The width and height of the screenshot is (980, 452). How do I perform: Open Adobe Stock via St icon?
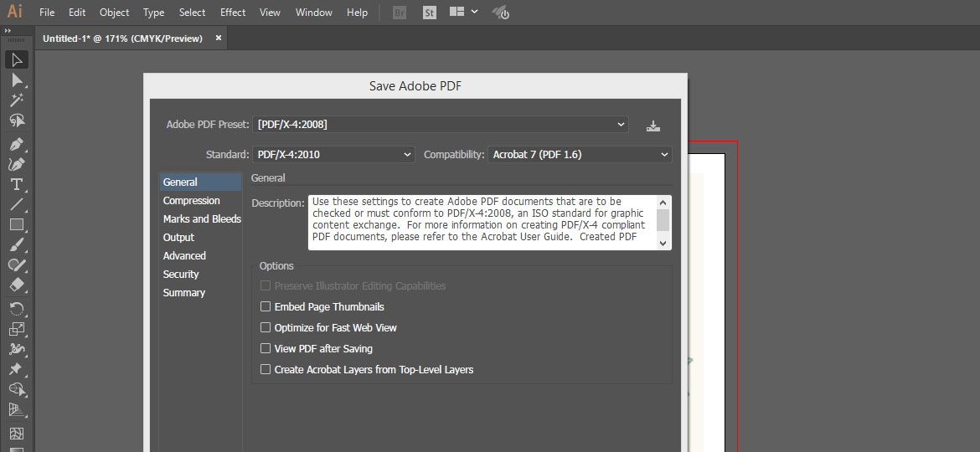tap(430, 13)
